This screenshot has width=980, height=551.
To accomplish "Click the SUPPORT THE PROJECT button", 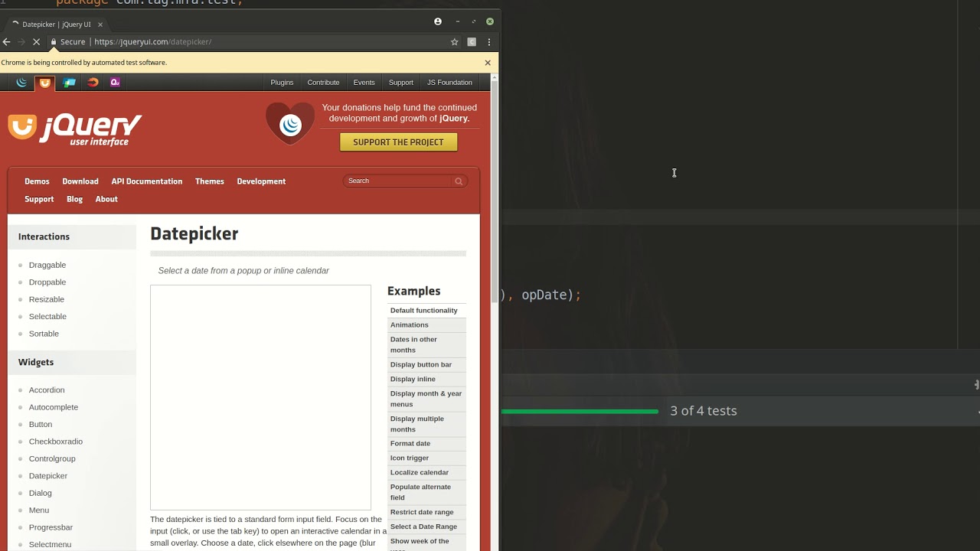I will click(x=398, y=142).
